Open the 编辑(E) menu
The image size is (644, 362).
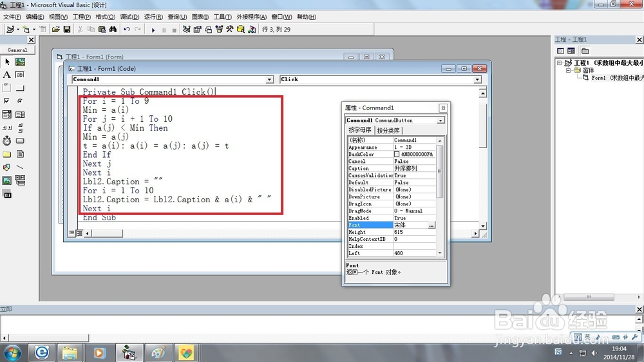click(x=35, y=17)
